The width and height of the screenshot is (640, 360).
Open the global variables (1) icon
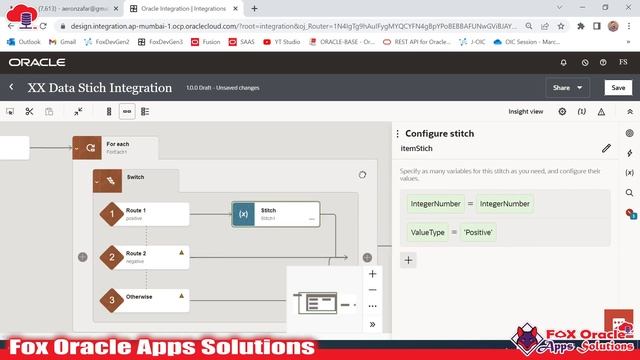[x=582, y=111]
